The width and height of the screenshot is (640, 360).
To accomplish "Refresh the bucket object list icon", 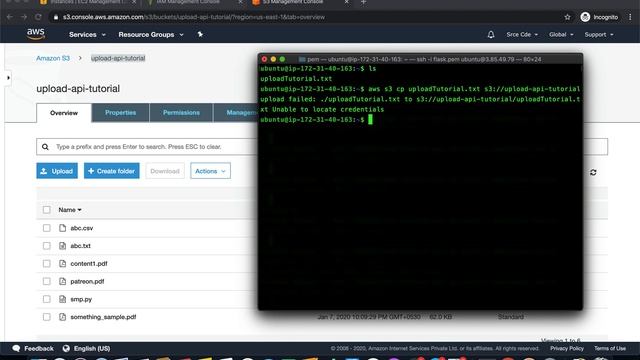I will (x=593, y=172).
